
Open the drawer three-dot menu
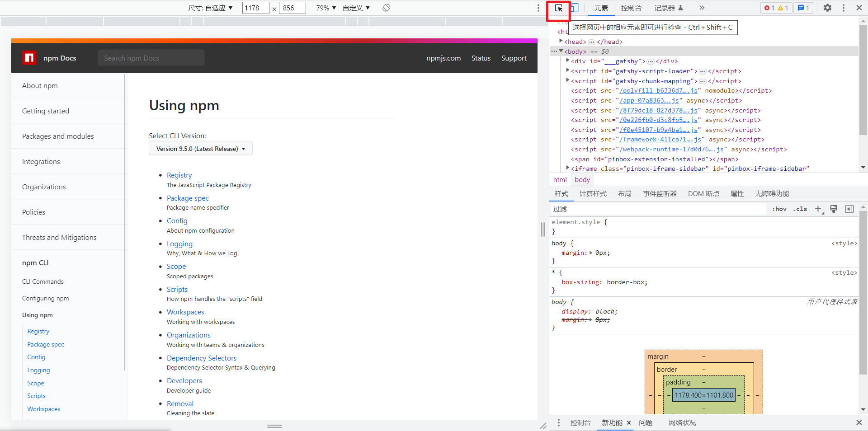pyautogui.click(x=559, y=422)
